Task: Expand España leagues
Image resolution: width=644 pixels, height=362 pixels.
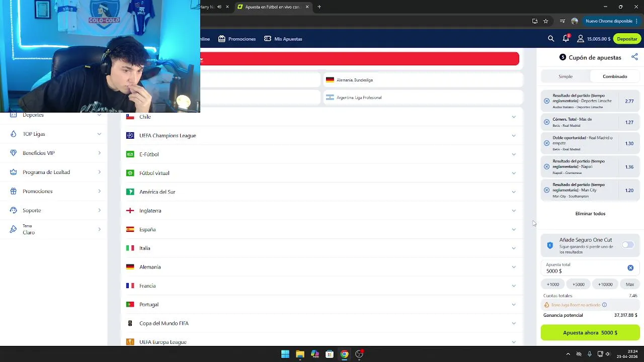Action: pyautogui.click(x=514, y=229)
